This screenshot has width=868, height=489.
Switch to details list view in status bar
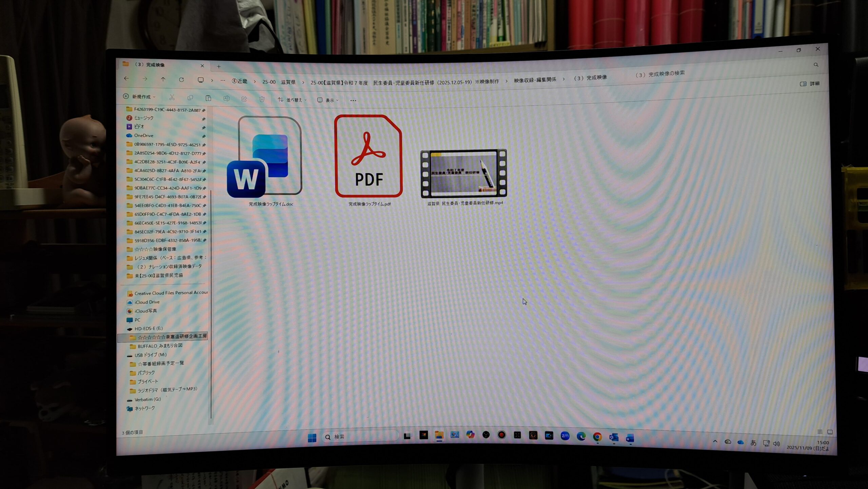[x=820, y=432]
